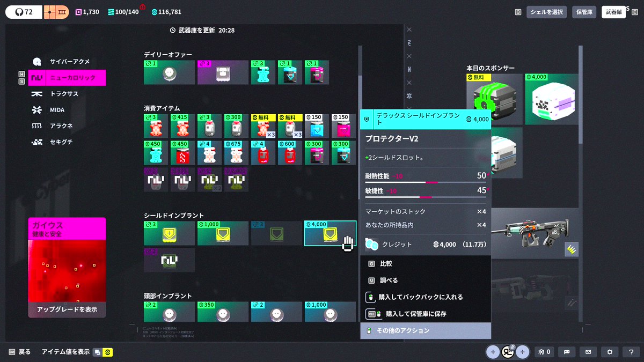Open the セキグチ faction shop
644x362 pixels.
(x=67, y=142)
